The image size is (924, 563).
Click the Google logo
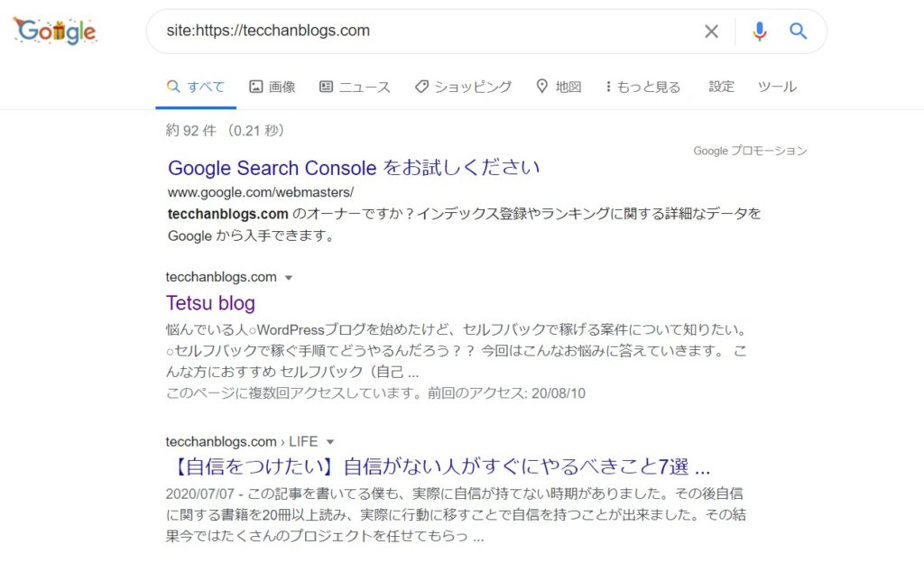(x=55, y=31)
